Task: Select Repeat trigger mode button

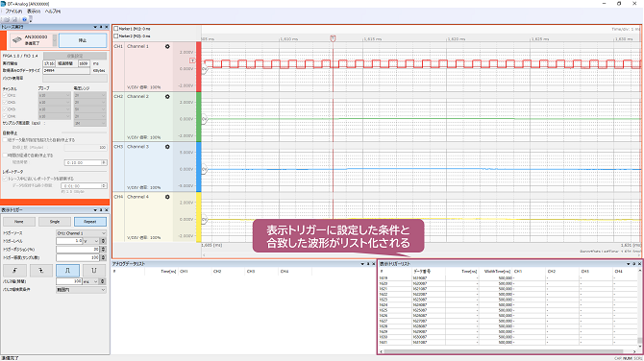Action: (x=90, y=222)
